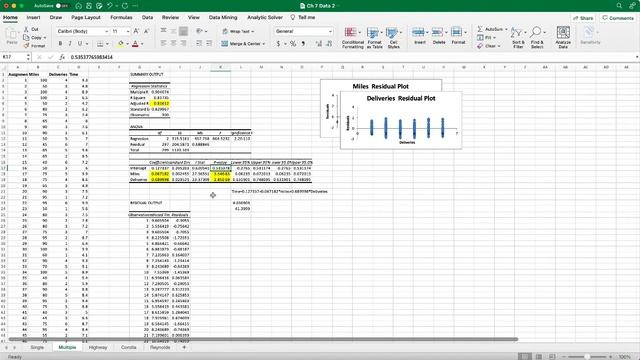Viewport: 640px width, 360px height.
Task: Click the Redo icon in title bar
Action: coord(125,6)
